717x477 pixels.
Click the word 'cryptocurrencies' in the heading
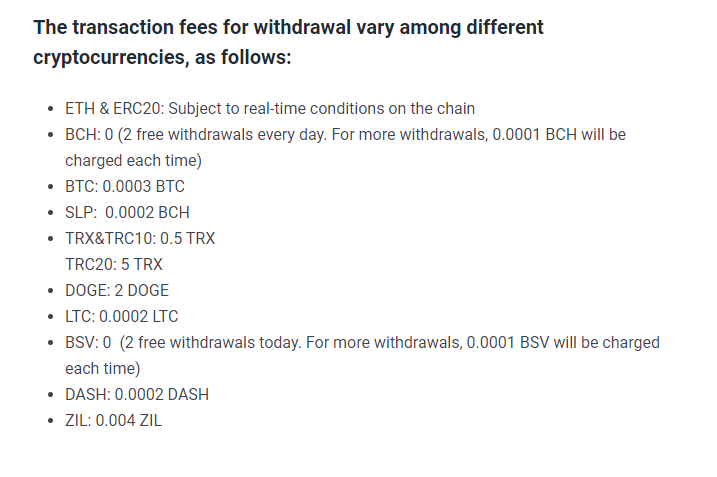pyautogui.click(x=111, y=58)
